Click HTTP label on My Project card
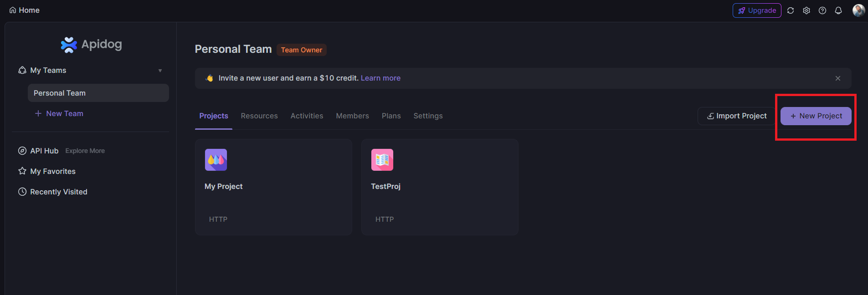Image resolution: width=868 pixels, height=295 pixels. coord(218,219)
